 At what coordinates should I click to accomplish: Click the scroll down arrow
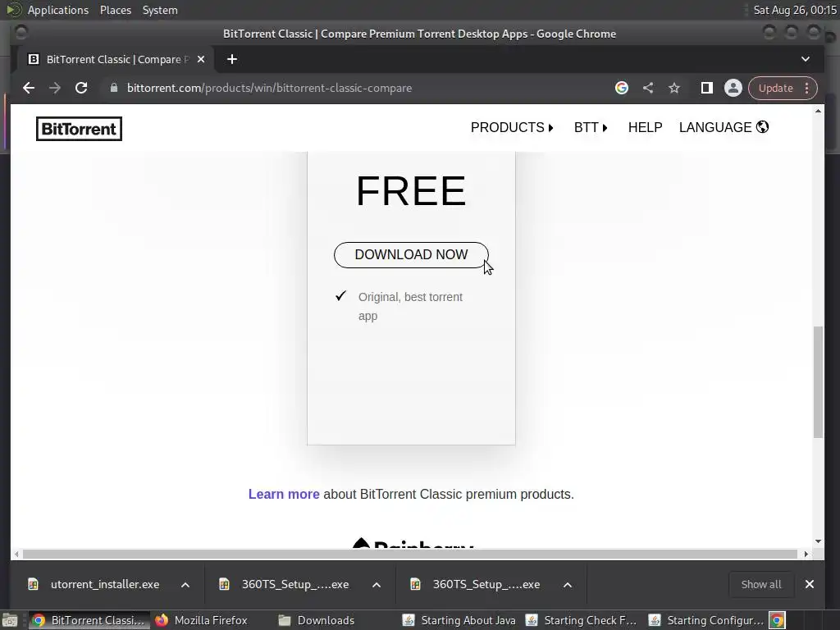tap(818, 541)
